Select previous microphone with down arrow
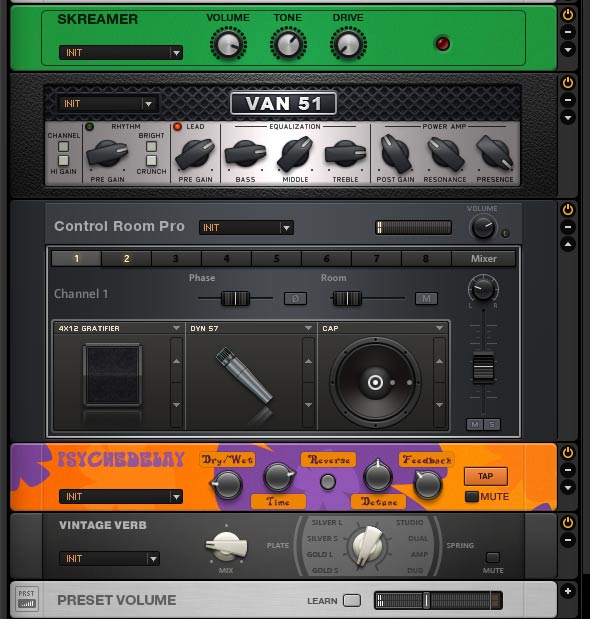590x619 pixels. [308, 405]
